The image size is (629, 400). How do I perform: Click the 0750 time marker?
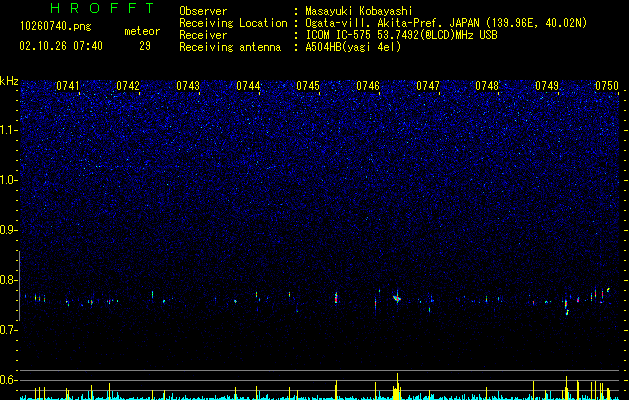pyautogui.click(x=607, y=86)
